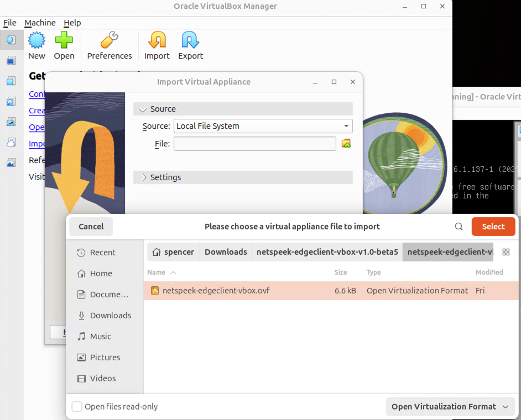Open the Machine menu
Image resolution: width=521 pixels, height=420 pixels.
tap(40, 23)
